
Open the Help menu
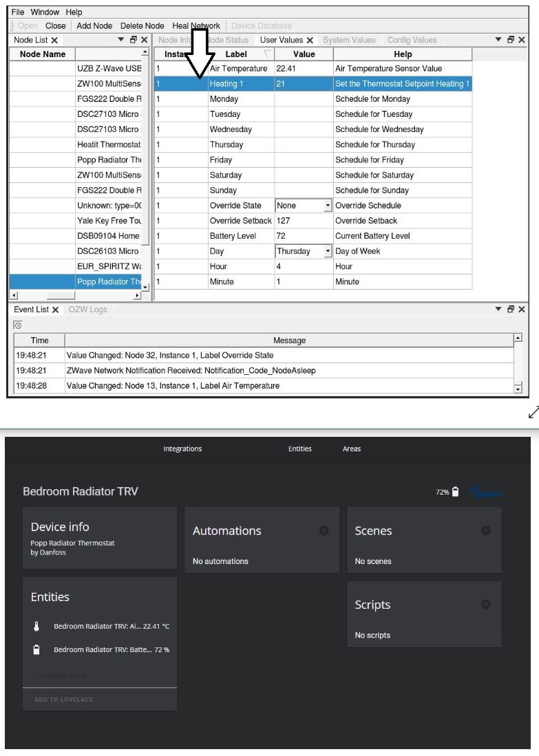74,12
